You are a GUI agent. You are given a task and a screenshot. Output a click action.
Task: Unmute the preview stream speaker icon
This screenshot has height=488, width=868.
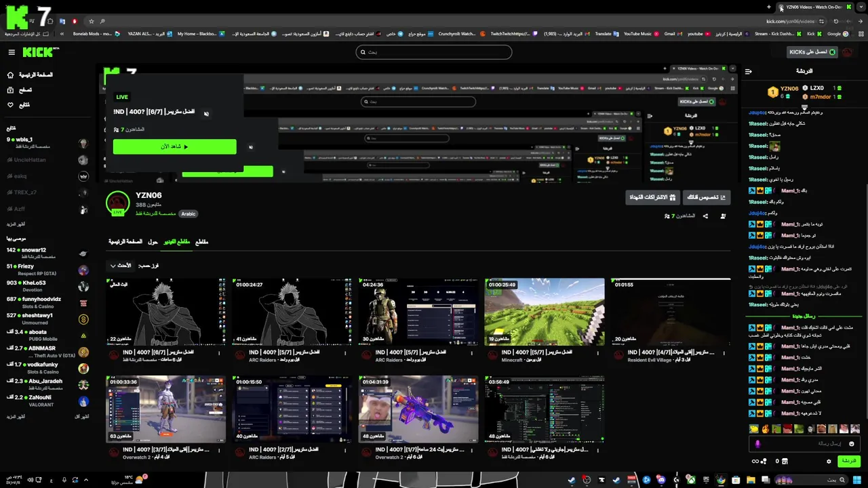(206, 114)
